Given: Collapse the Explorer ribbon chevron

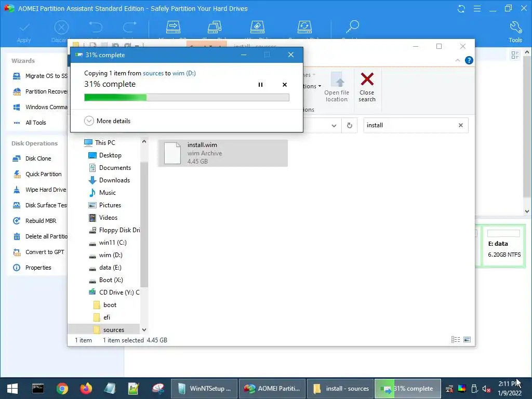Looking at the screenshot, I should tap(457, 60).
